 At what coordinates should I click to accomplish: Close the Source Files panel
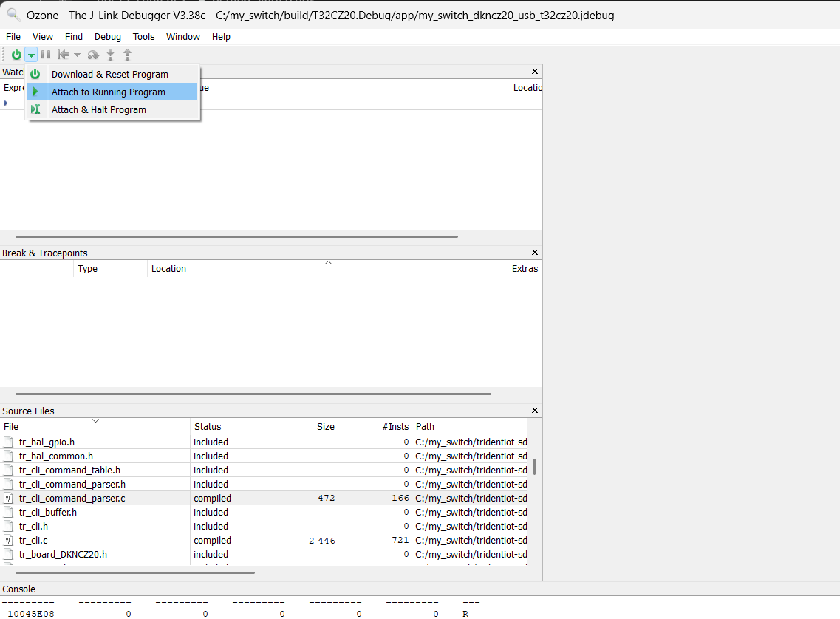[x=534, y=410]
